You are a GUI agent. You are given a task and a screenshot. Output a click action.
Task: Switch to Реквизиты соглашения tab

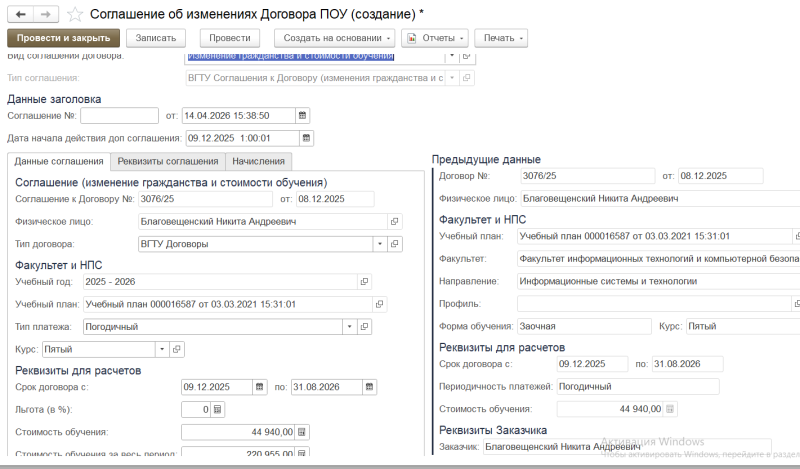[168, 161]
